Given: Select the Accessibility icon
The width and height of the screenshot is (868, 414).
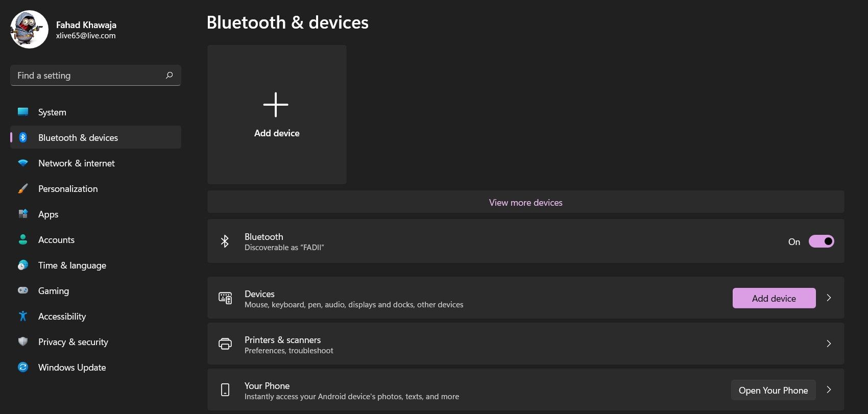Looking at the screenshot, I should point(23,316).
